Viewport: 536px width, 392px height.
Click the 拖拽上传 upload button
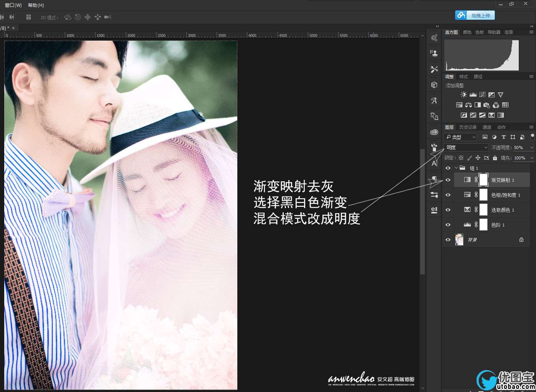point(475,15)
